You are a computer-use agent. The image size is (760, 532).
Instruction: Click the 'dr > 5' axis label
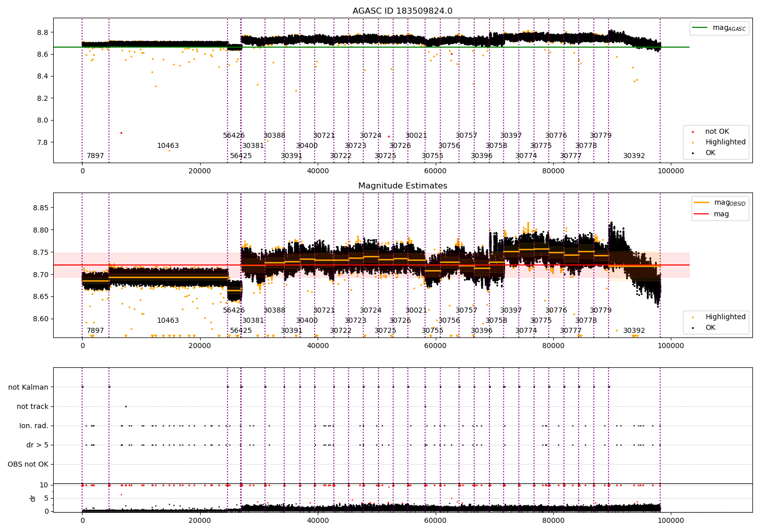37,445
